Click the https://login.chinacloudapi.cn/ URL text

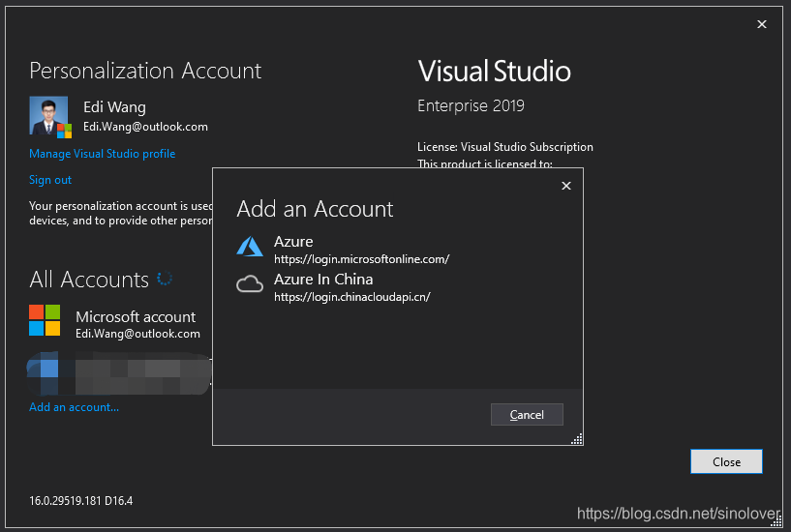pos(352,297)
